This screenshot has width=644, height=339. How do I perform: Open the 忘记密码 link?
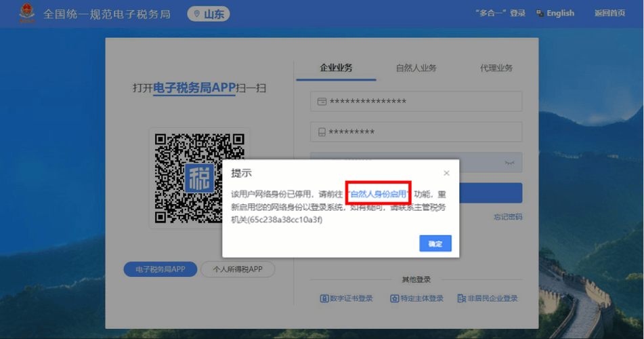pyautogui.click(x=508, y=217)
